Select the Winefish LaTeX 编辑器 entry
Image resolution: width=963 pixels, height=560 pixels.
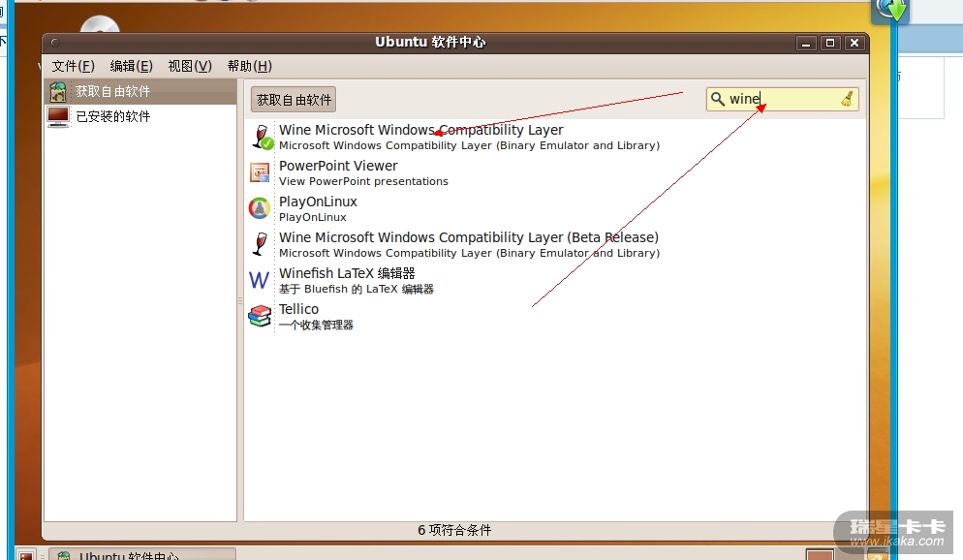[556, 280]
